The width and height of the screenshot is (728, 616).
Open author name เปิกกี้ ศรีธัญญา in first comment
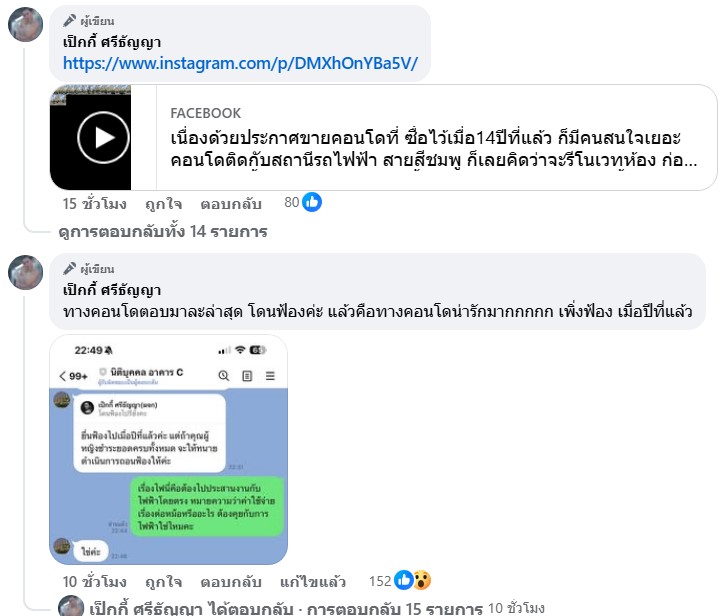[x=112, y=42]
